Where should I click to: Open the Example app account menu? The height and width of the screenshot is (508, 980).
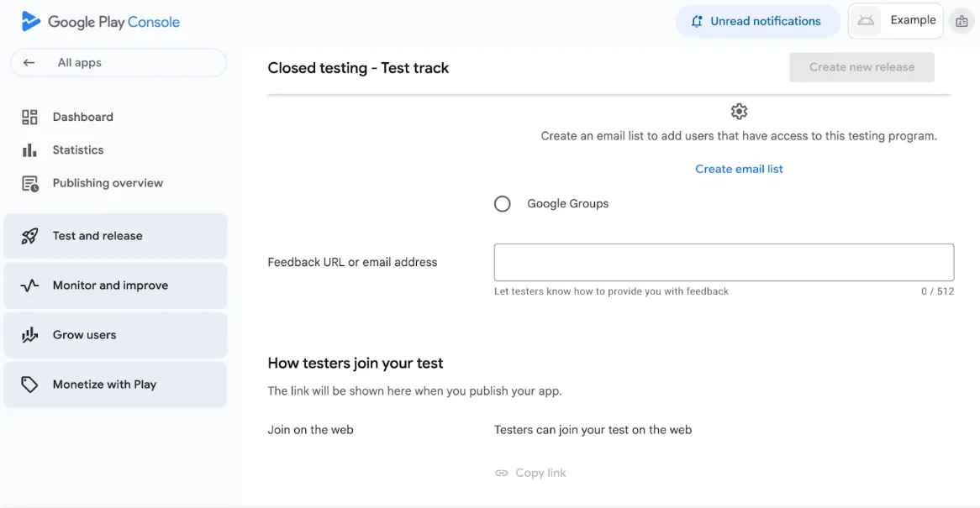(x=895, y=20)
